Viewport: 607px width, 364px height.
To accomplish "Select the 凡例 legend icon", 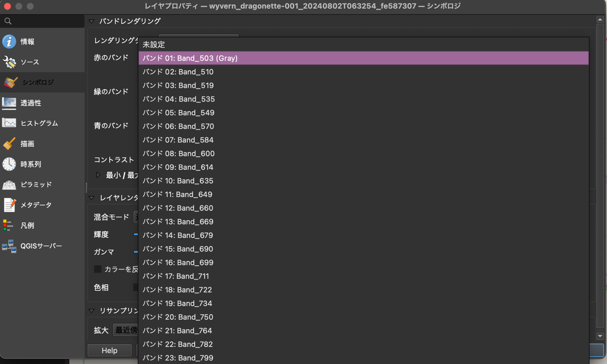I will tap(8, 225).
